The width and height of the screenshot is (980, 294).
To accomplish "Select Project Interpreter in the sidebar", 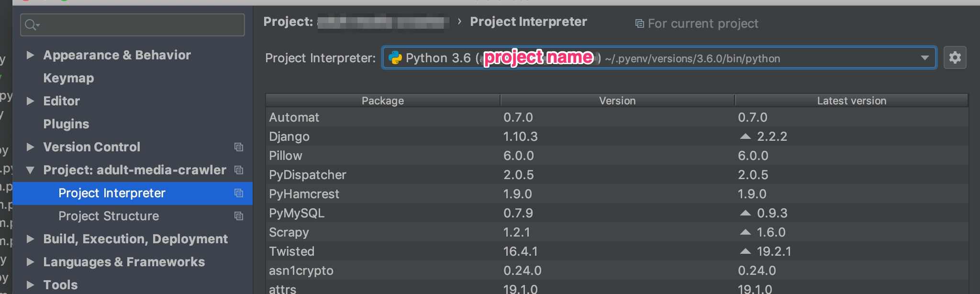I will (x=133, y=193).
